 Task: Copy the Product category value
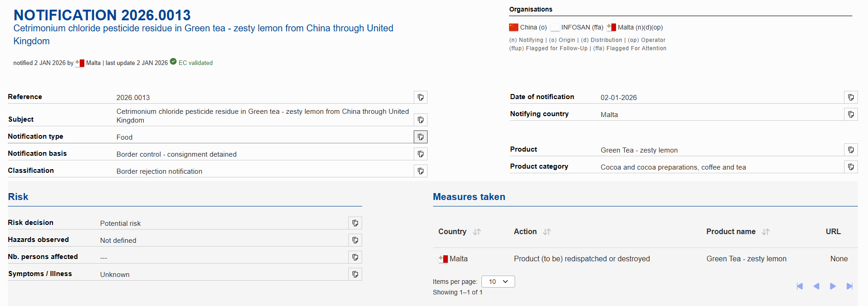click(851, 167)
